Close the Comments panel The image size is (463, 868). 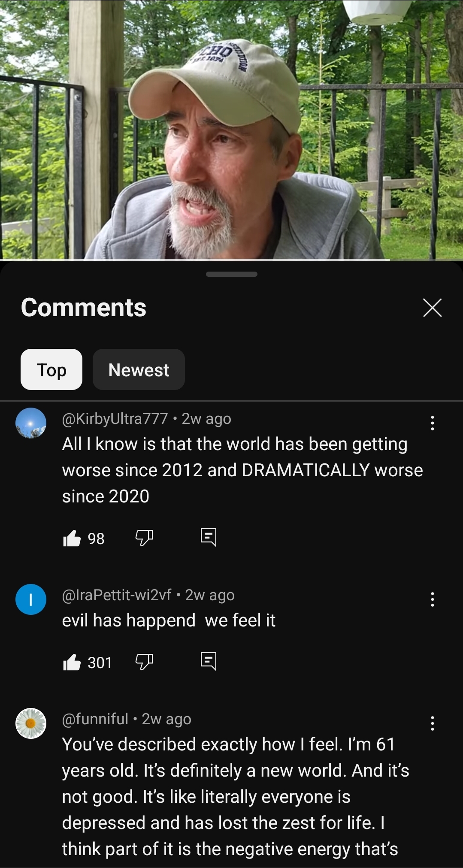[x=432, y=308]
